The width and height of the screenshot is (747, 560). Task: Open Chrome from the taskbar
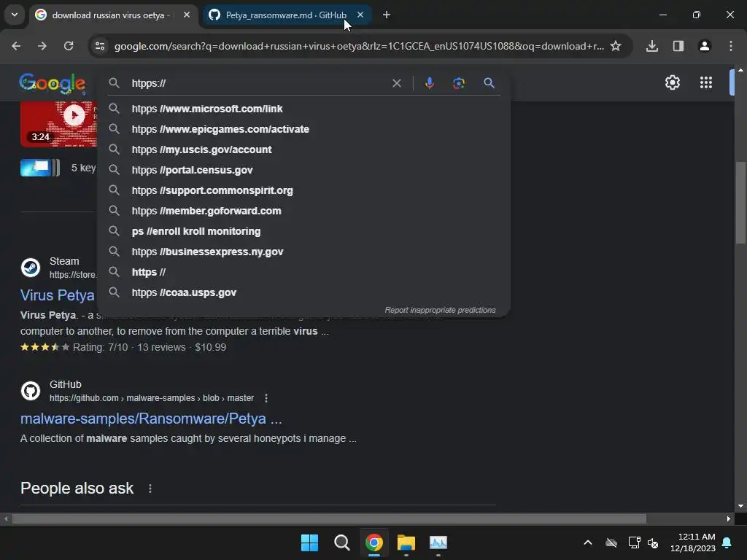click(374, 542)
